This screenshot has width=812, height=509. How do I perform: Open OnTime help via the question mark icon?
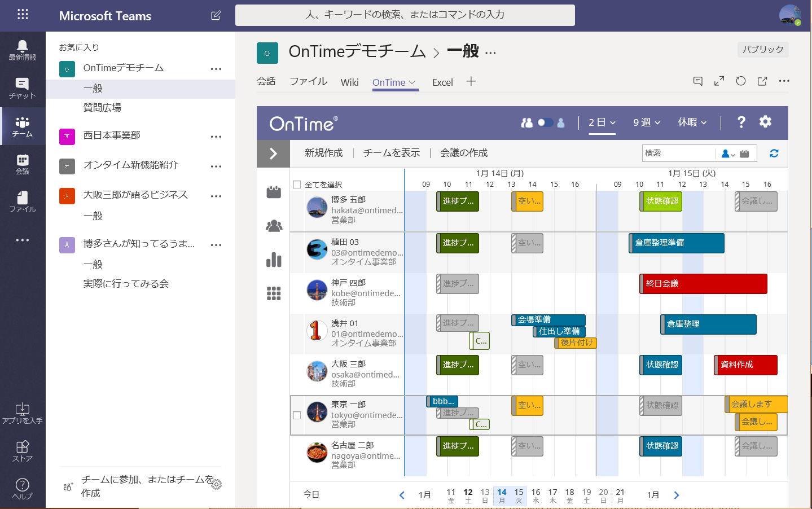pos(741,122)
